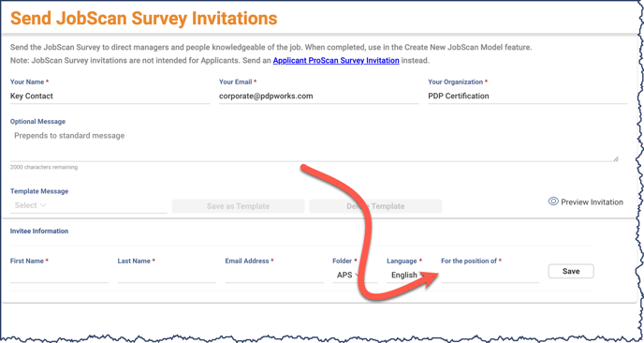
Task: Click the Last Name field
Action: pos(167,276)
